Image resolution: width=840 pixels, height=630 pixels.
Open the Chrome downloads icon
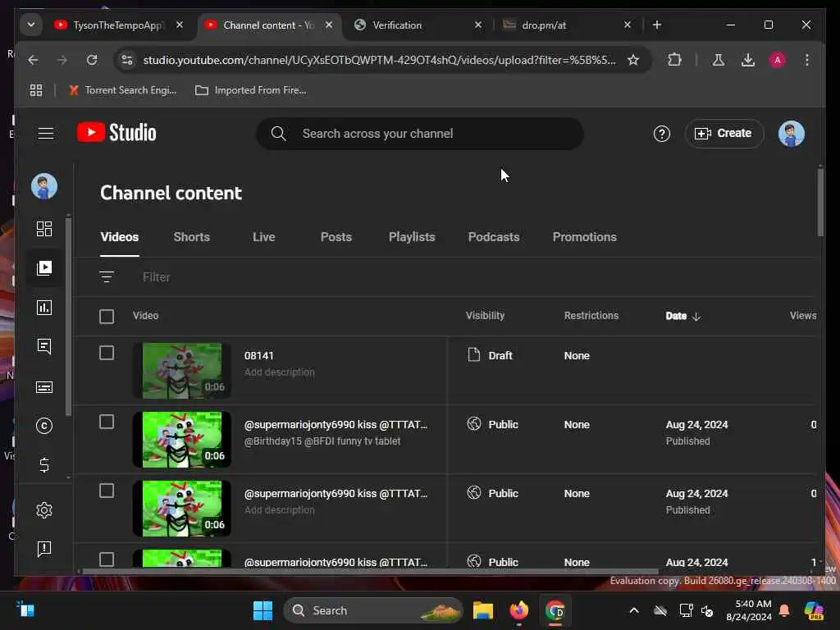tap(748, 60)
